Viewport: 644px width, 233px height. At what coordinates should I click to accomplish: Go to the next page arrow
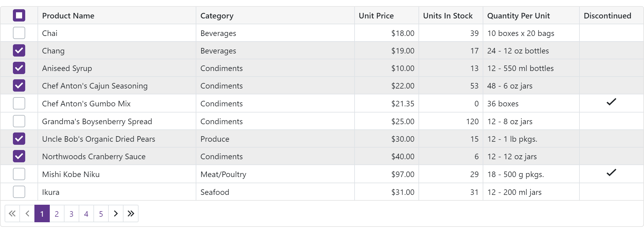pyautogui.click(x=116, y=214)
